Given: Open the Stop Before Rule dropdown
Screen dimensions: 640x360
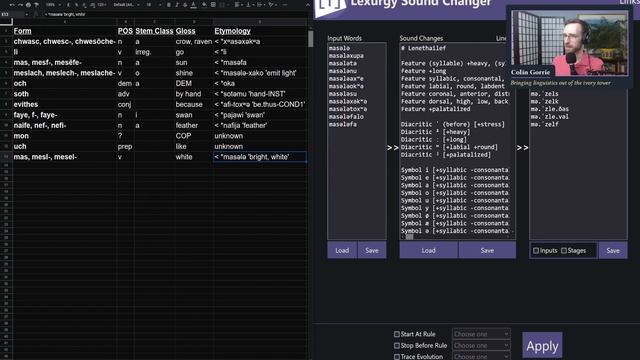Looking at the screenshot, I should (x=481, y=345).
